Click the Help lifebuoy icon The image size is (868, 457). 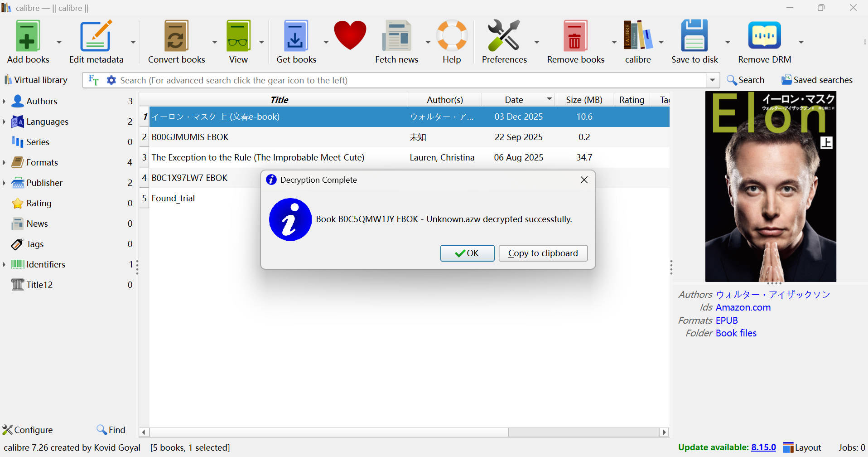tap(452, 35)
